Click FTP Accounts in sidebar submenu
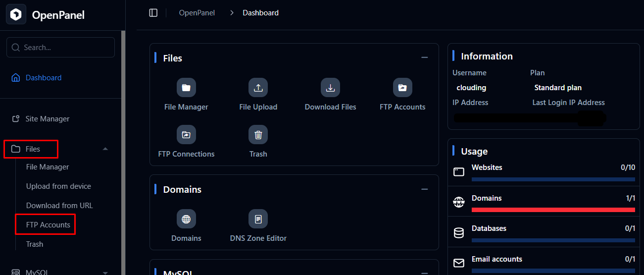The height and width of the screenshot is (275, 644). click(x=48, y=225)
